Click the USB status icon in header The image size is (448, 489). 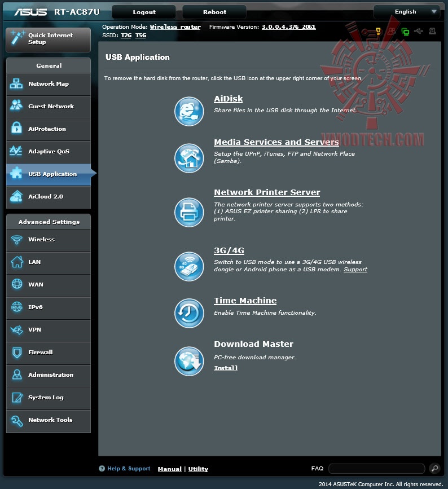tap(418, 31)
